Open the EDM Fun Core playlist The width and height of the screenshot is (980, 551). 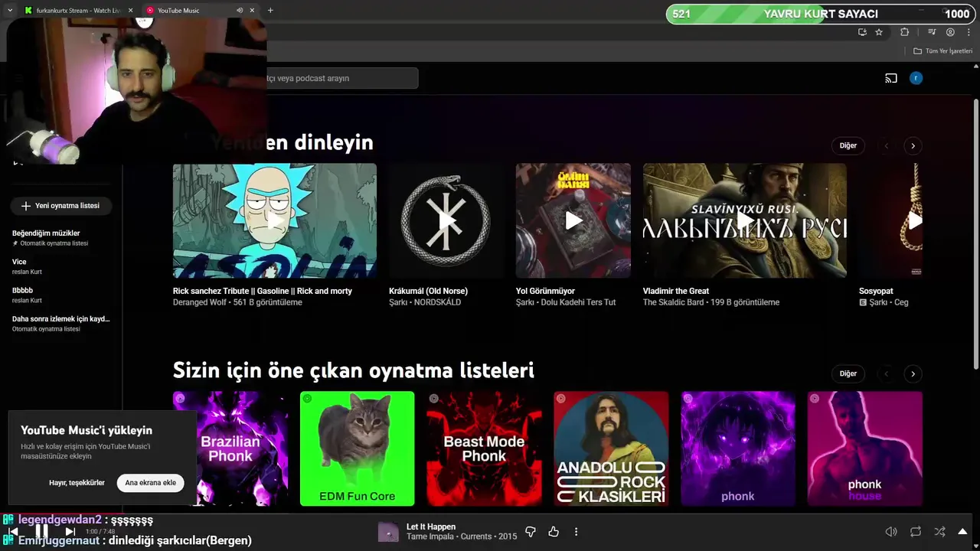pos(357,448)
